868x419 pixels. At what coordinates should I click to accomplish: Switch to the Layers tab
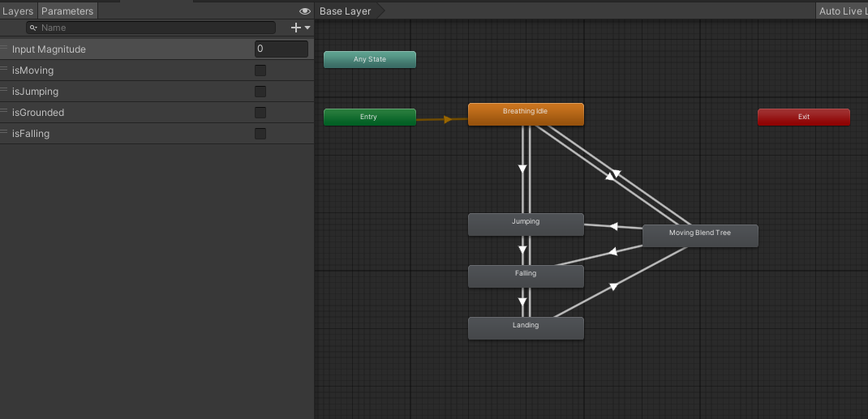pyautogui.click(x=19, y=11)
